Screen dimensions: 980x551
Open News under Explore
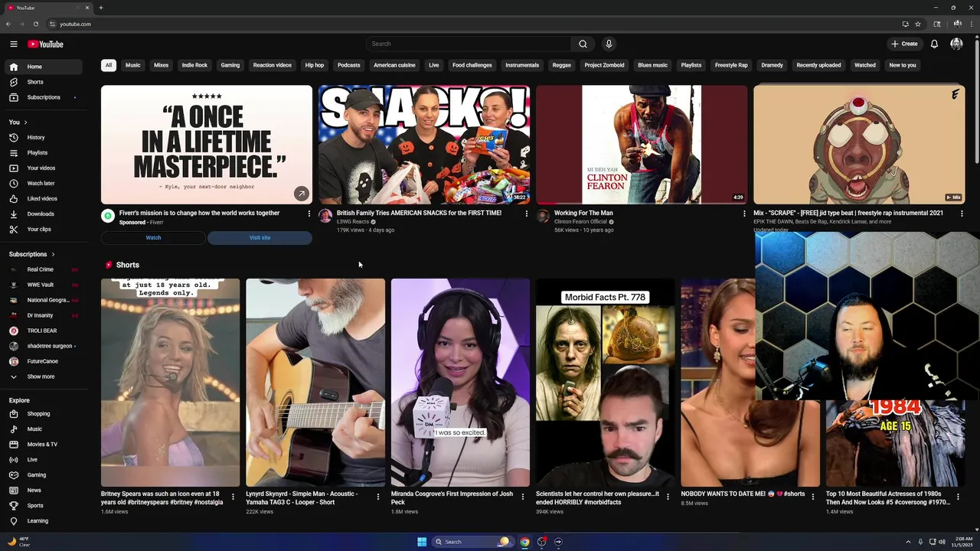[x=43, y=490]
